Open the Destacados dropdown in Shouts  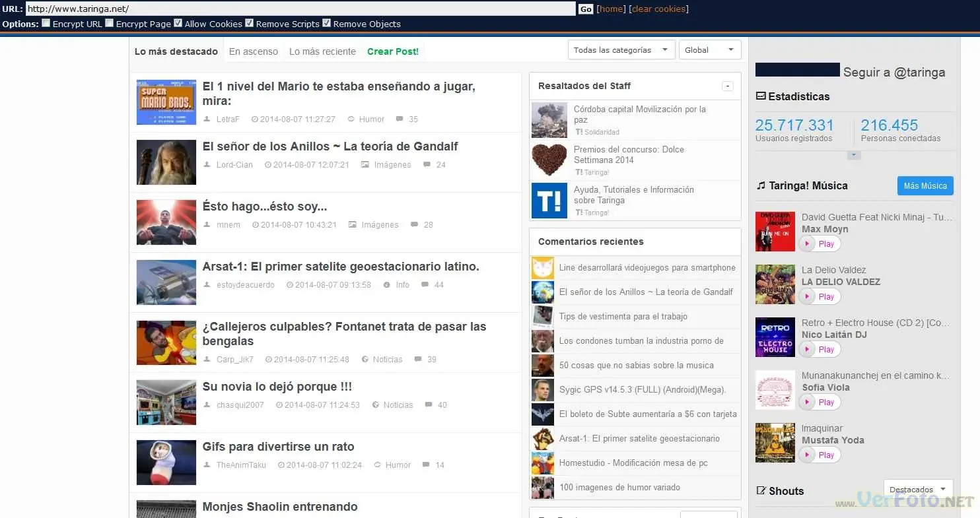pyautogui.click(x=918, y=490)
